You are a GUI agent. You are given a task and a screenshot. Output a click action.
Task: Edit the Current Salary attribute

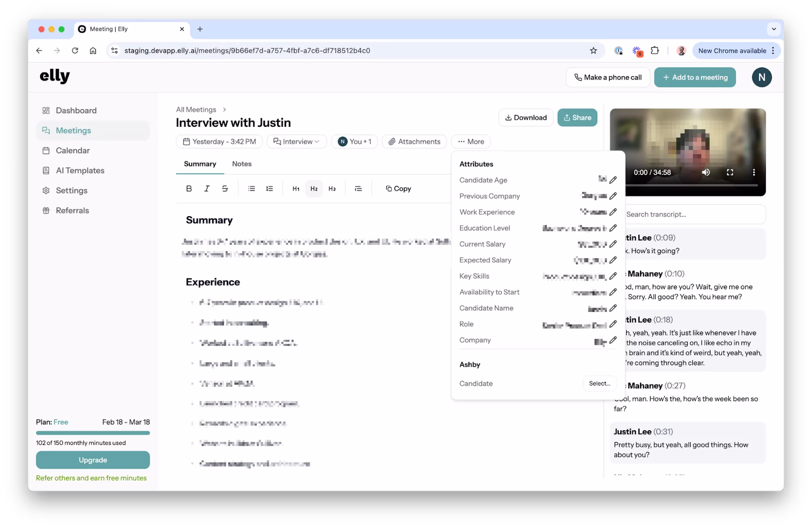(613, 244)
